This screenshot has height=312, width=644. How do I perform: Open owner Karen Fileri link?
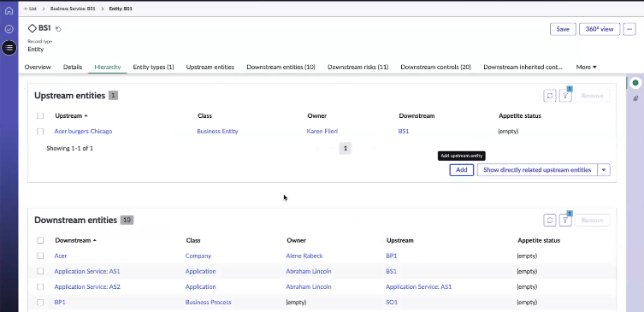[x=322, y=132]
